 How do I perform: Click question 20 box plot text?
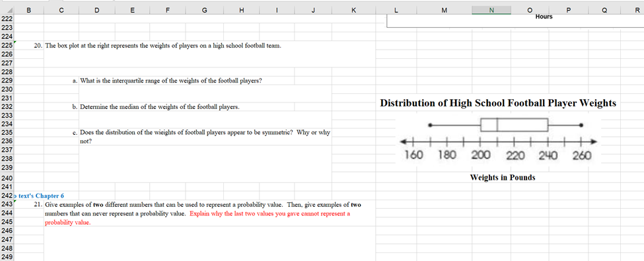point(163,46)
